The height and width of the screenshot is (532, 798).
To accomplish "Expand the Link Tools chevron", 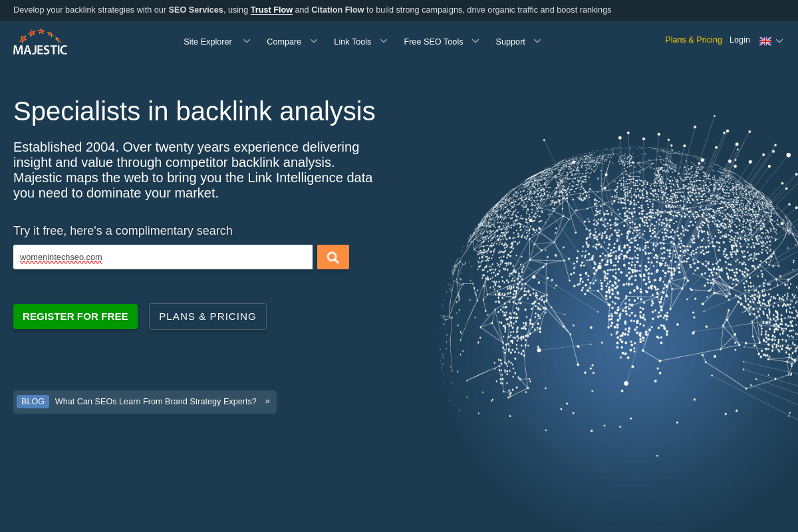I will (384, 41).
